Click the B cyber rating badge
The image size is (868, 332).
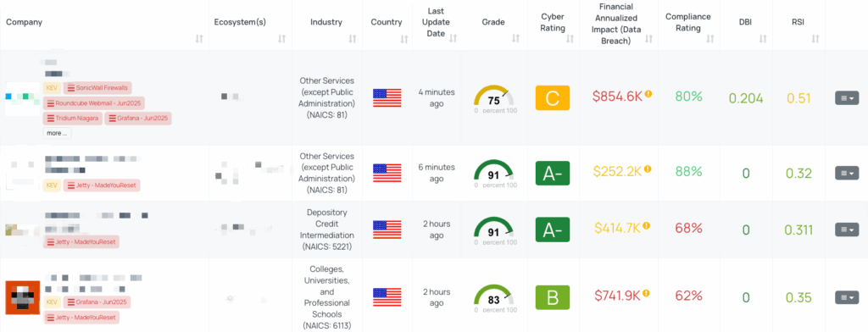point(553,297)
